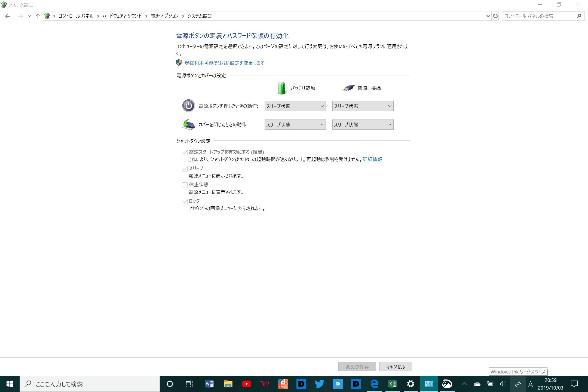Click the Excel icon in taskbar
The height and width of the screenshot is (392, 588).
[x=392, y=384]
